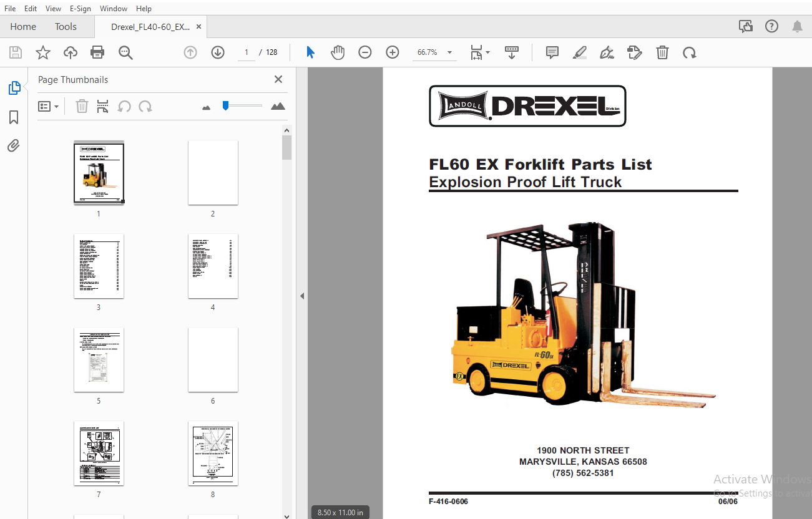Viewport: 812px width, 519px height.
Task: Open the notifications bell
Action: point(798,26)
